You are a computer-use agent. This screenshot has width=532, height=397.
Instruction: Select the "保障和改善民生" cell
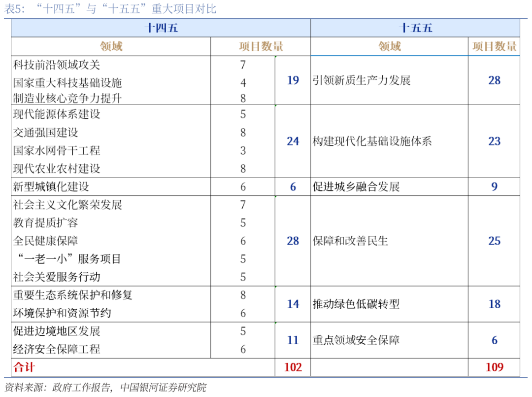[x=351, y=241]
